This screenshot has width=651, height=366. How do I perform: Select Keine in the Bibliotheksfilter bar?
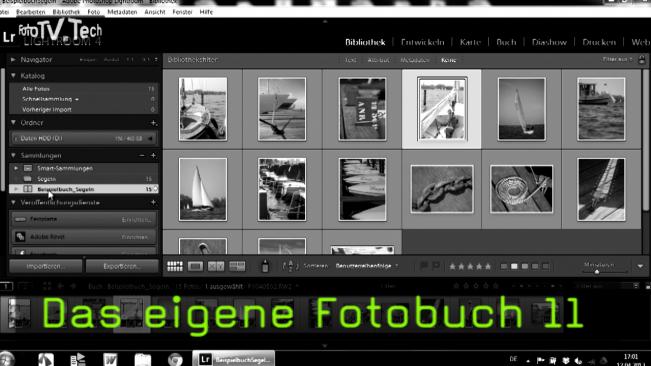(448, 60)
